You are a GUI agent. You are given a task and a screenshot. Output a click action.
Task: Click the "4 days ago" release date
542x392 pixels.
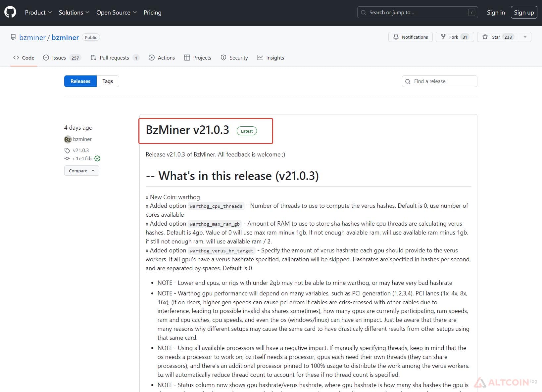pyautogui.click(x=78, y=128)
